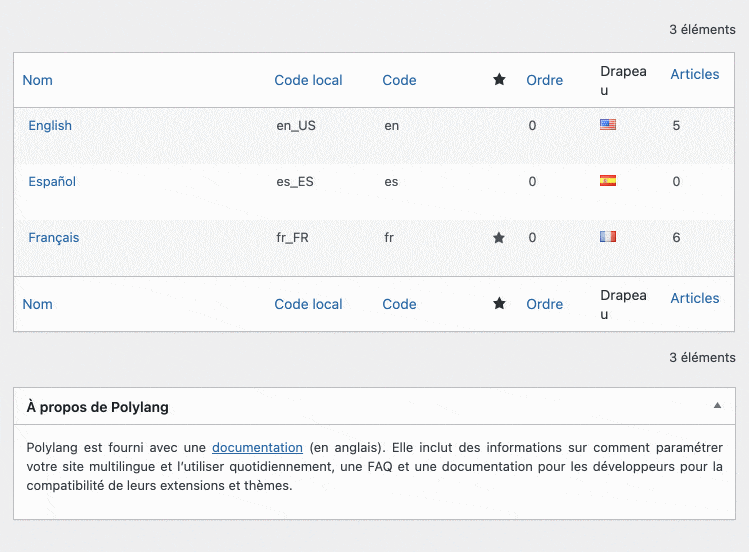Click the star icon in the table header

coord(499,80)
